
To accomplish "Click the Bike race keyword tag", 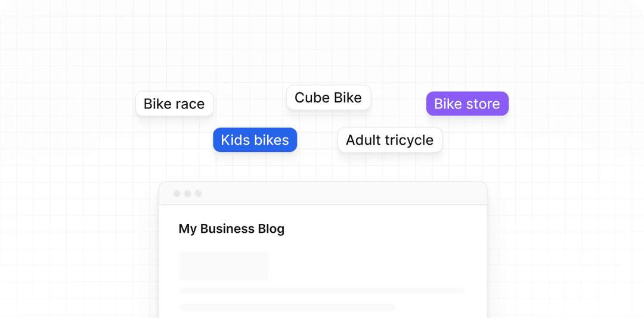I will pyautogui.click(x=174, y=104).
